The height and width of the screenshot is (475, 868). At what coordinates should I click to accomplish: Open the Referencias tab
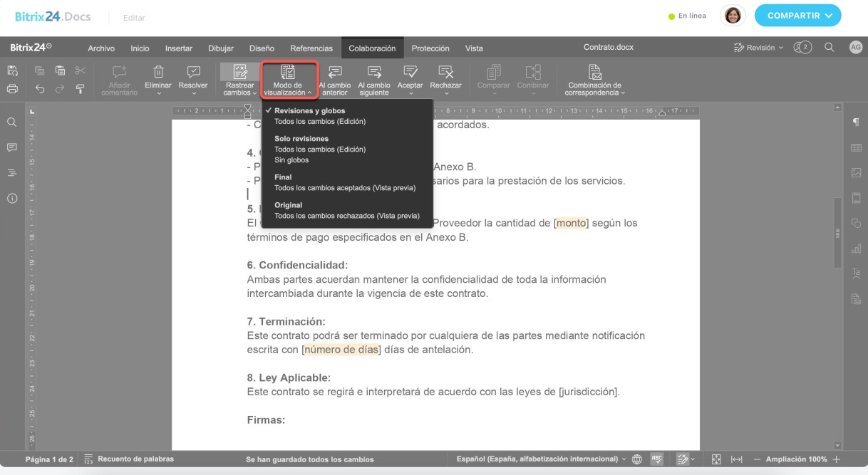click(311, 48)
